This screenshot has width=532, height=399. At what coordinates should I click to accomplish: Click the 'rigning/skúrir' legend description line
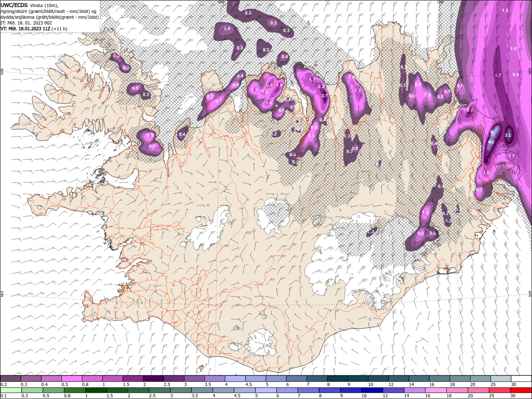pos(49,11)
